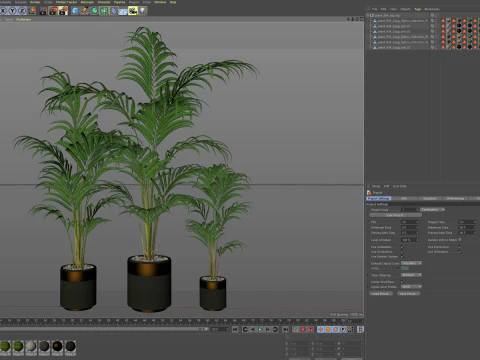The height and width of the screenshot is (360, 480).
Task: Click the viewport pan navigation icon
Action: click(x=349, y=19)
